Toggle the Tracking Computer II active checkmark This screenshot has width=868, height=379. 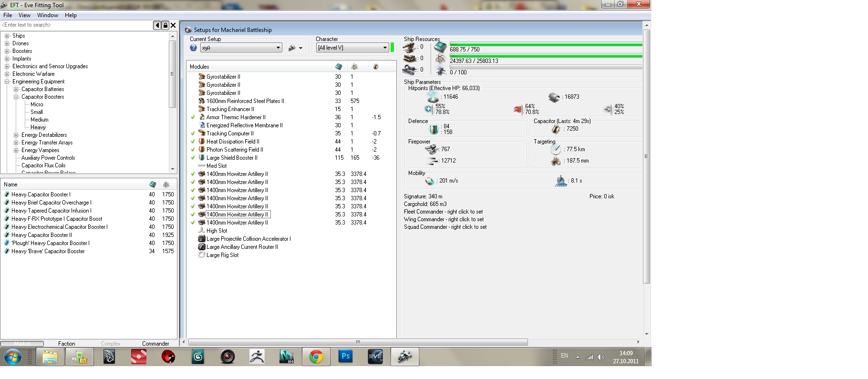193,133
